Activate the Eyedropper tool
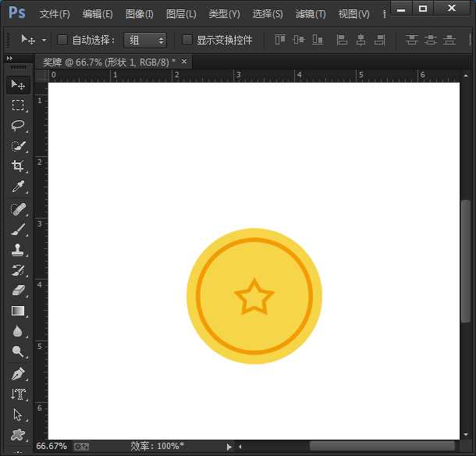Screen dimensions: 476x456 pyautogui.click(x=17, y=187)
